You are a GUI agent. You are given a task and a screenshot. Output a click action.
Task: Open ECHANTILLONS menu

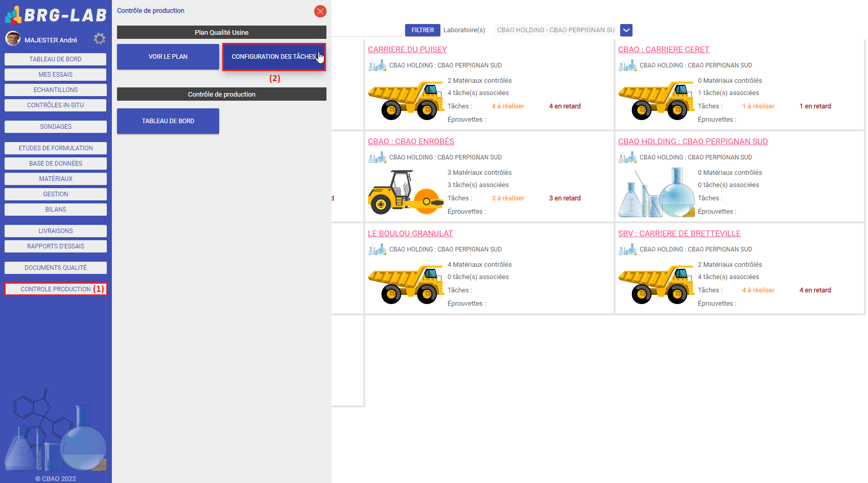pyautogui.click(x=56, y=90)
